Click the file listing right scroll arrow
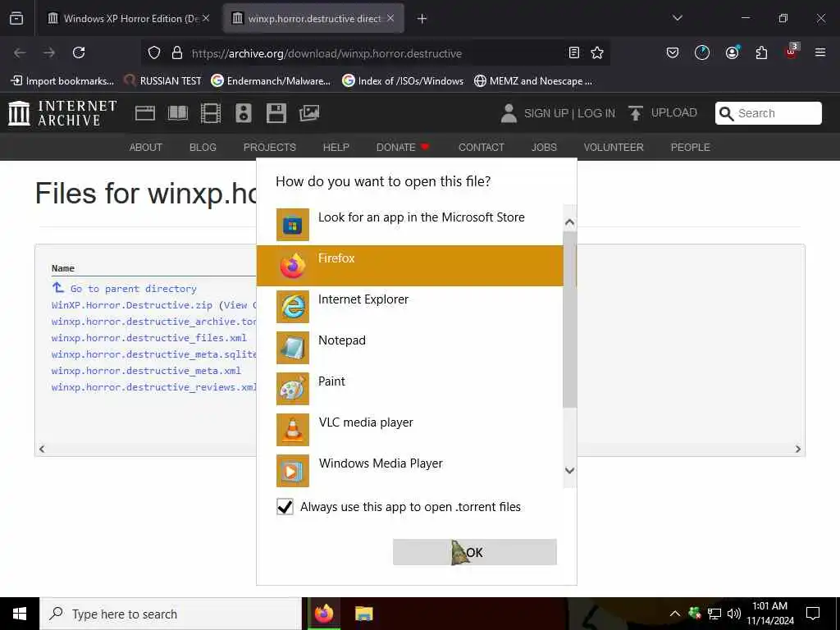Screen dimensions: 840x630 coord(798,449)
